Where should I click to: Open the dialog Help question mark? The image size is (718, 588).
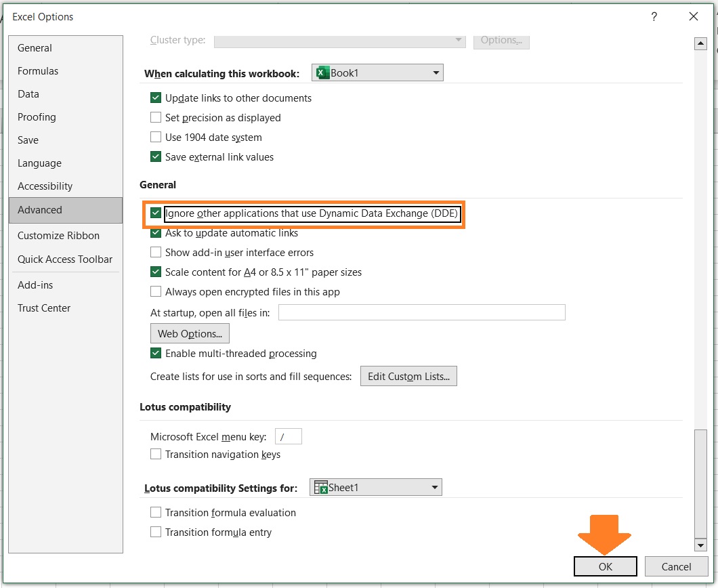[654, 17]
